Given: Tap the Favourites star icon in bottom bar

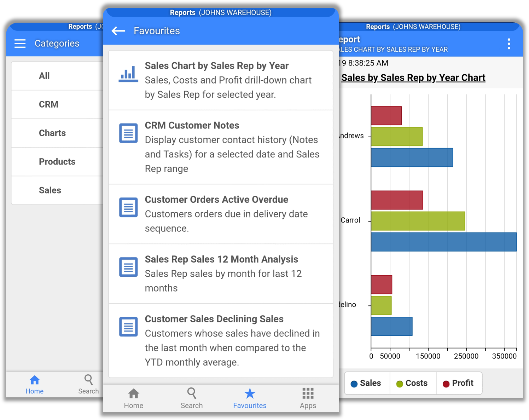Looking at the screenshot, I should [x=250, y=393].
